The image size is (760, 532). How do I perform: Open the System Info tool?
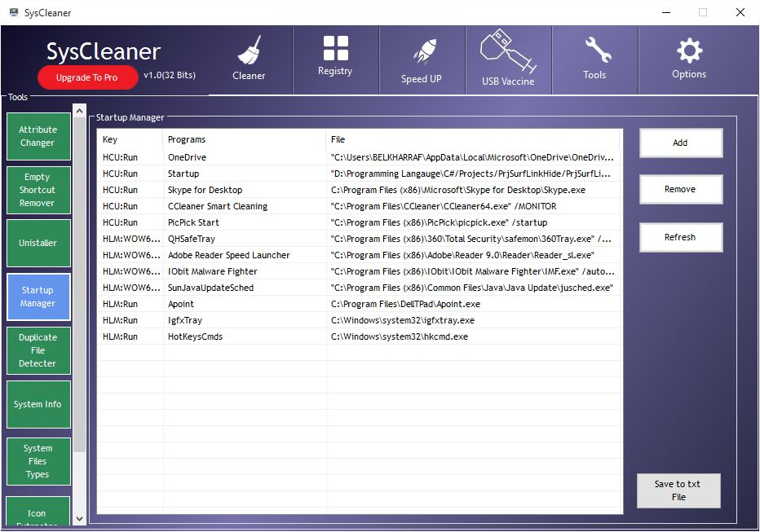click(x=38, y=404)
